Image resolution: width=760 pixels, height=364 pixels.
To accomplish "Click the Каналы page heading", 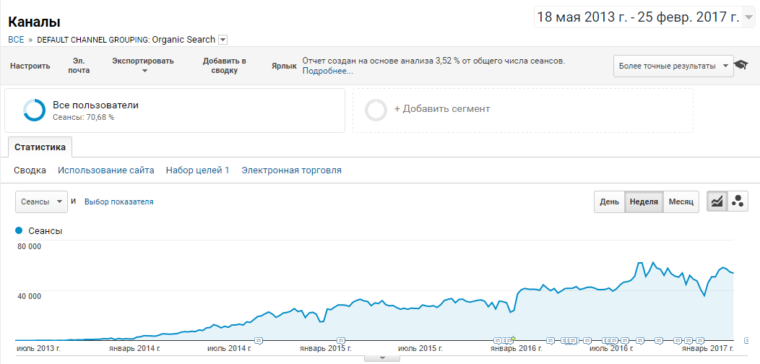I will (34, 22).
